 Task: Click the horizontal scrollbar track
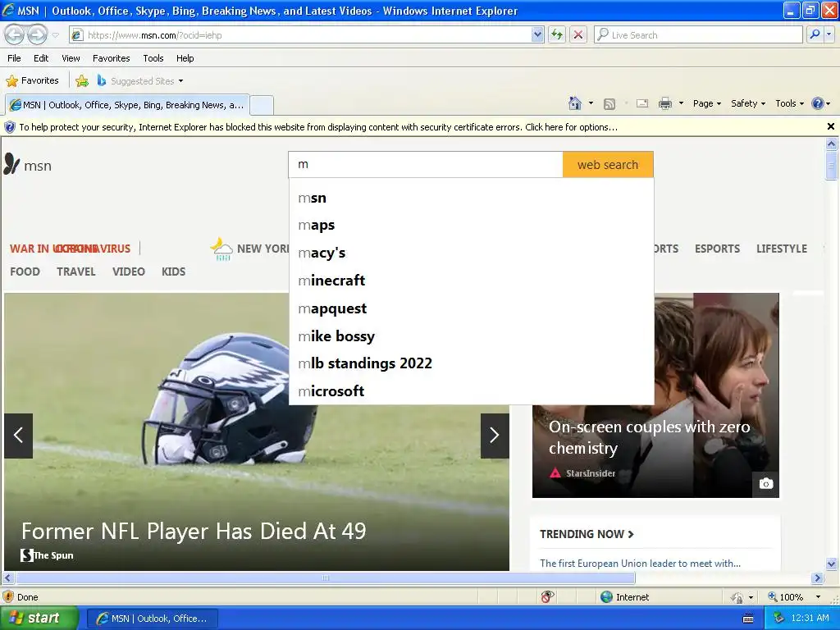point(724,578)
